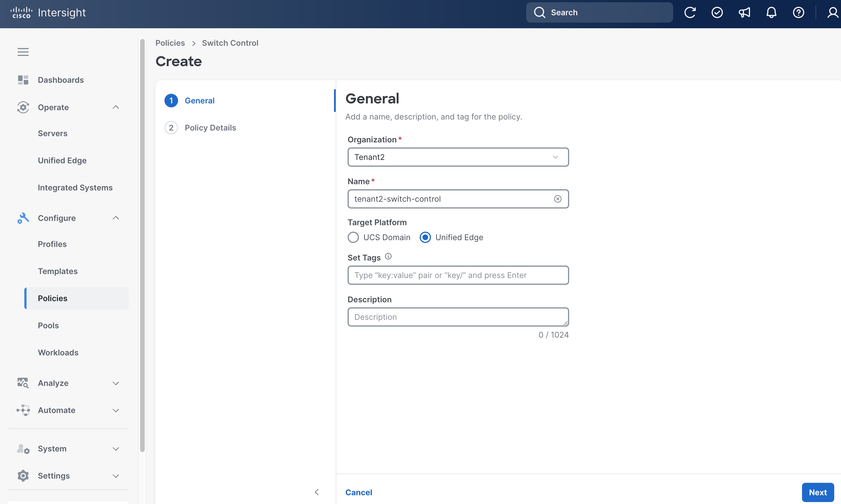Collapse the Operate section
This screenshot has width=841, height=504.
tap(116, 107)
